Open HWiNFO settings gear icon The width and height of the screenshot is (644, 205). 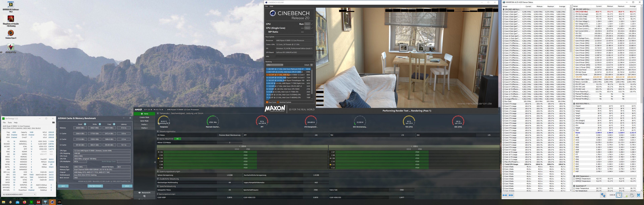coord(632,195)
